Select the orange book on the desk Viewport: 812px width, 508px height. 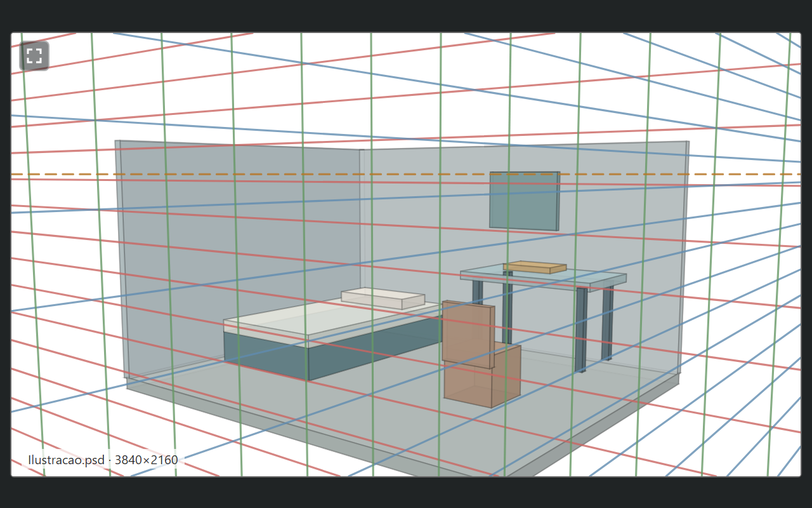pyautogui.click(x=535, y=267)
